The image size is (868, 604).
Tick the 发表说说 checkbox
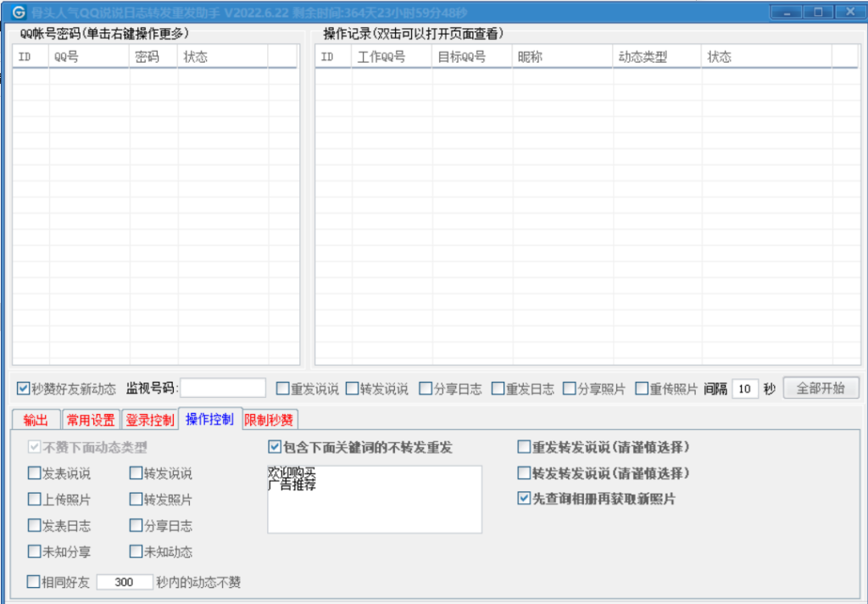coord(34,474)
